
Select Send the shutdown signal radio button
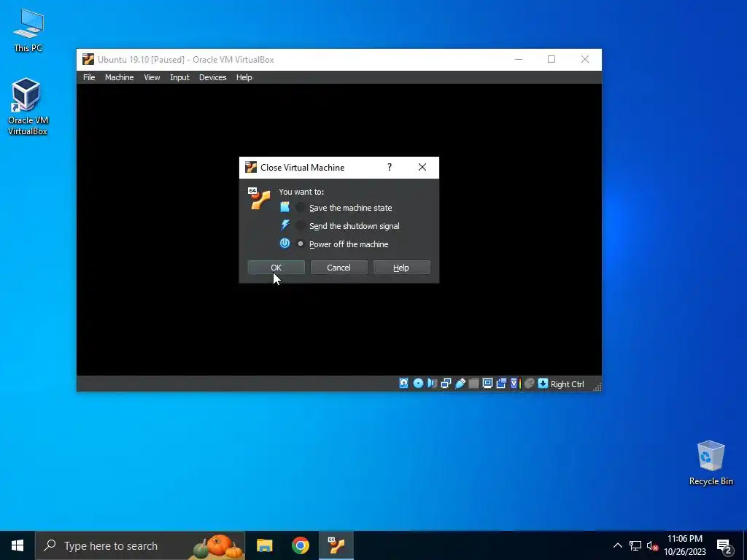300,225
